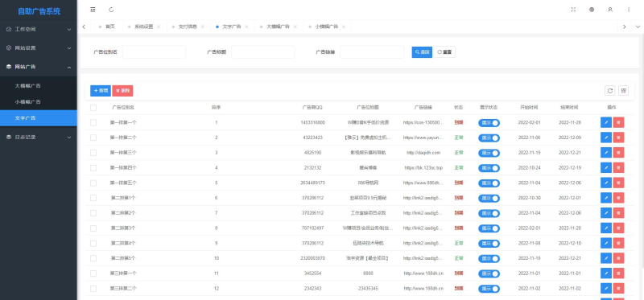
Task: Switch to the 大横幅广告 tab
Action: tap(278, 27)
